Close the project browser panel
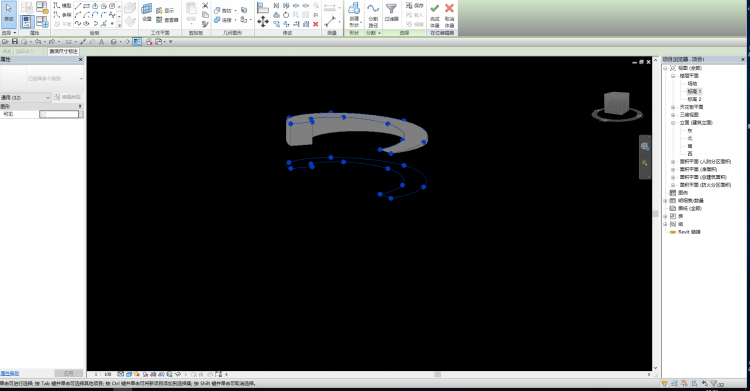 pos(743,59)
